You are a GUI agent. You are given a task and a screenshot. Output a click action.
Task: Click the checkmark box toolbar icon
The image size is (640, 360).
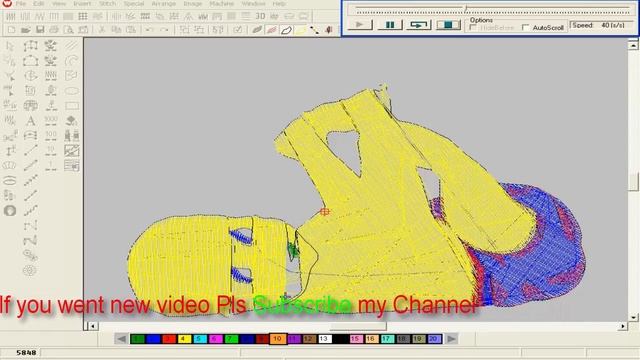pos(238,30)
